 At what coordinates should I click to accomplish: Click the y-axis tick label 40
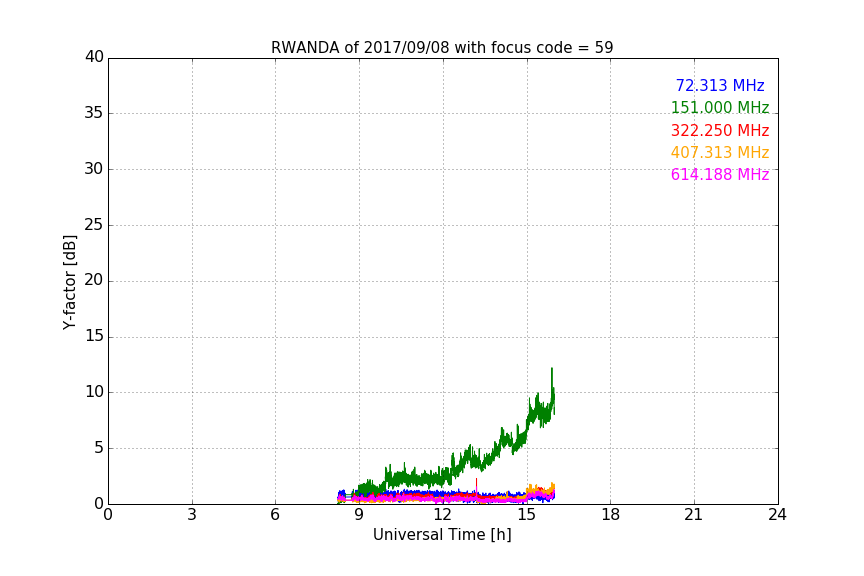94,57
